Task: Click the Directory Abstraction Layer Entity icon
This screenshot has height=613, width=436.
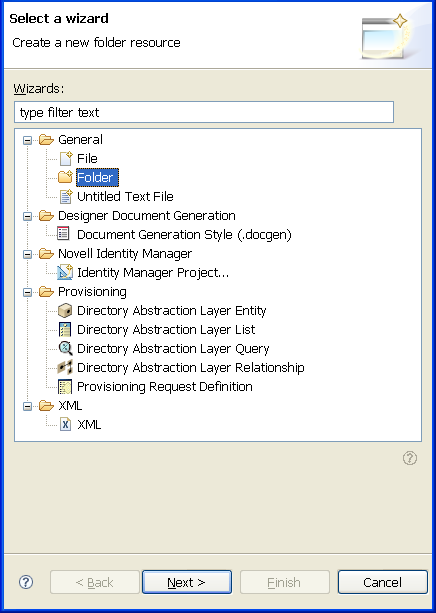Action: (x=65, y=311)
